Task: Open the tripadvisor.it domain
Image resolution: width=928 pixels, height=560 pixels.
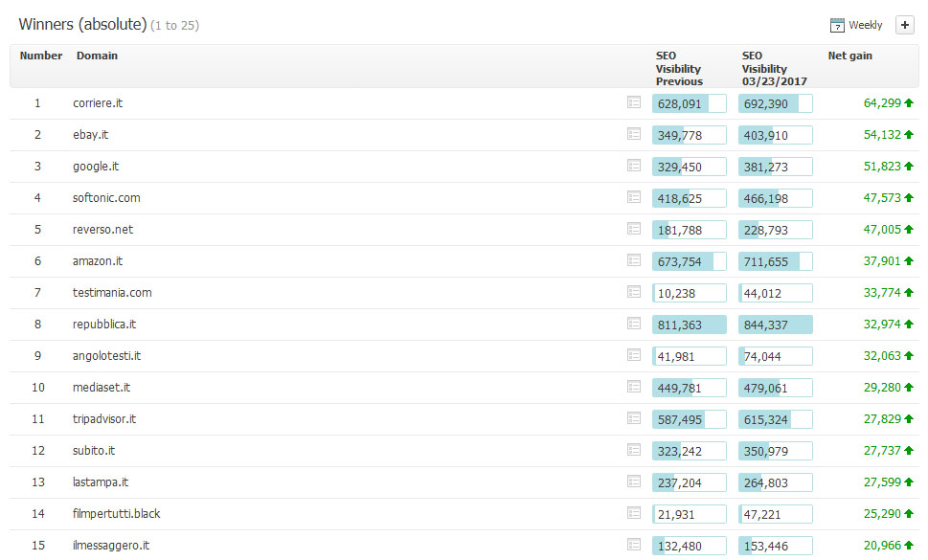Action: point(104,419)
